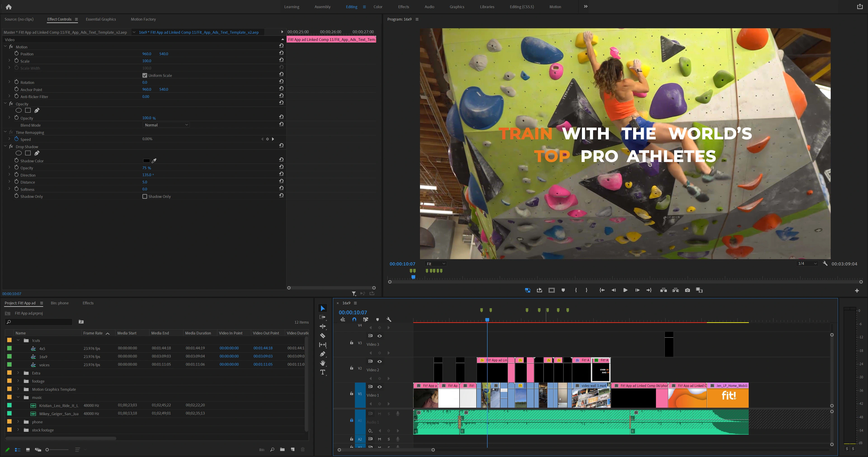Click Shadow Color eyedropper icon
The image size is (868, 457).
tap(154, 161)
